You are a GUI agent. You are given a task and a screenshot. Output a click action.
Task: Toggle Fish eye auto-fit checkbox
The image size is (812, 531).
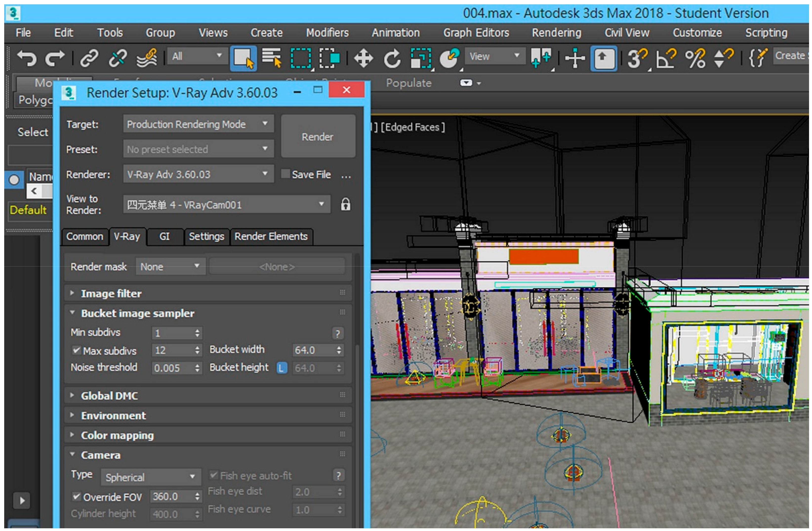[x=214, y=475]
